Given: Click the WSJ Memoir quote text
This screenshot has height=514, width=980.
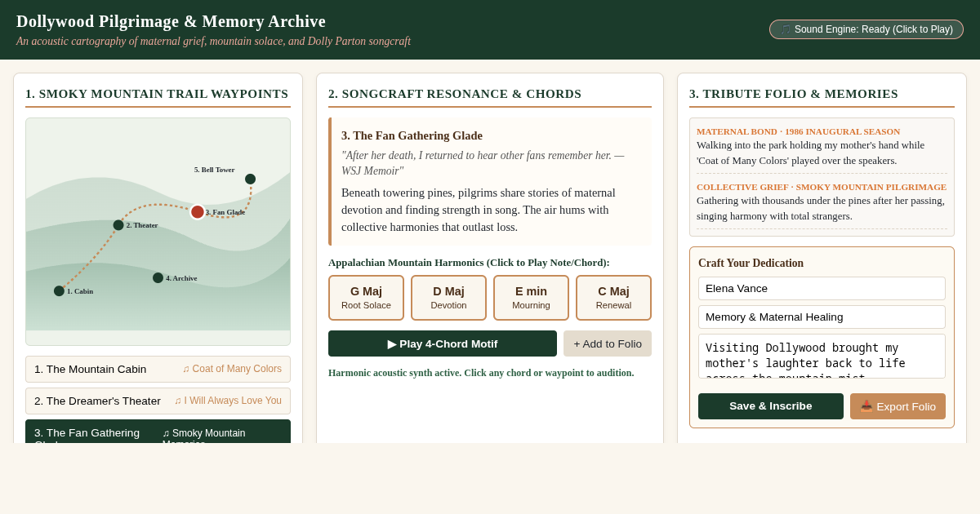Looking at the screenshot, I should [483, 163].
